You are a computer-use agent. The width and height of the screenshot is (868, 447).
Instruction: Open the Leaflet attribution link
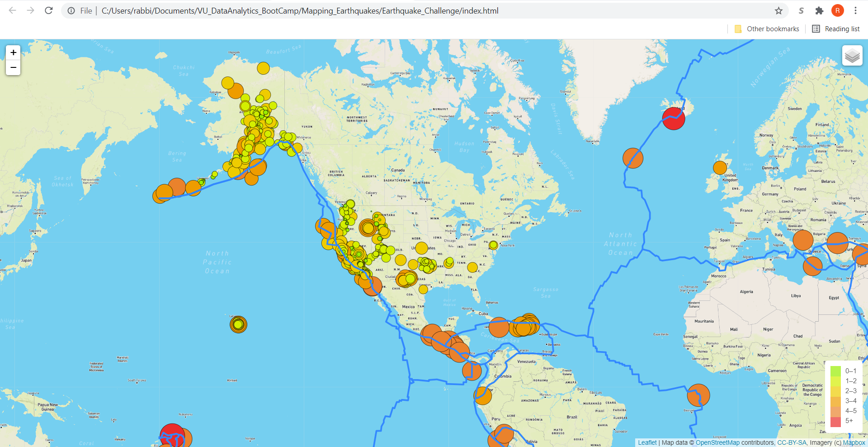(647, 442)
